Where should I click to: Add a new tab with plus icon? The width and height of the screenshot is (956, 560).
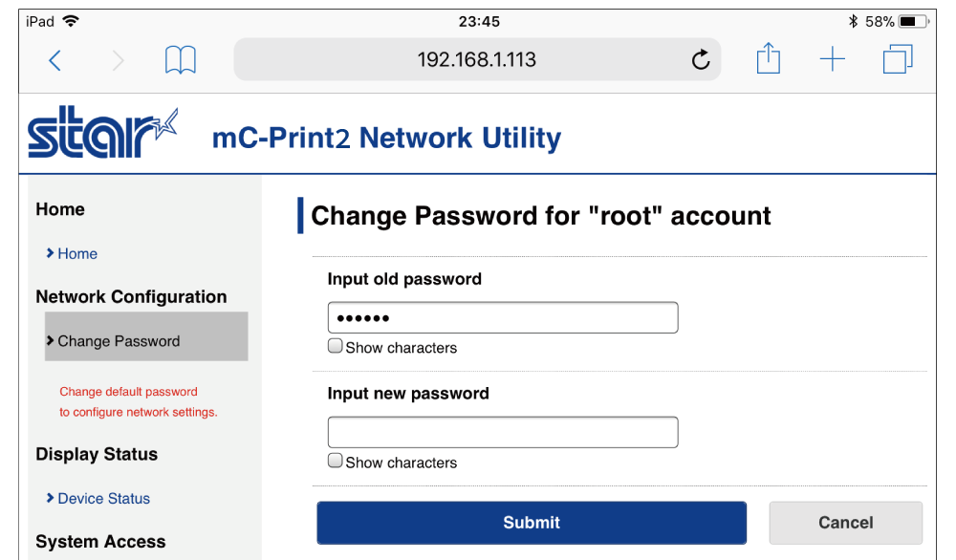[x=833, y=60]
